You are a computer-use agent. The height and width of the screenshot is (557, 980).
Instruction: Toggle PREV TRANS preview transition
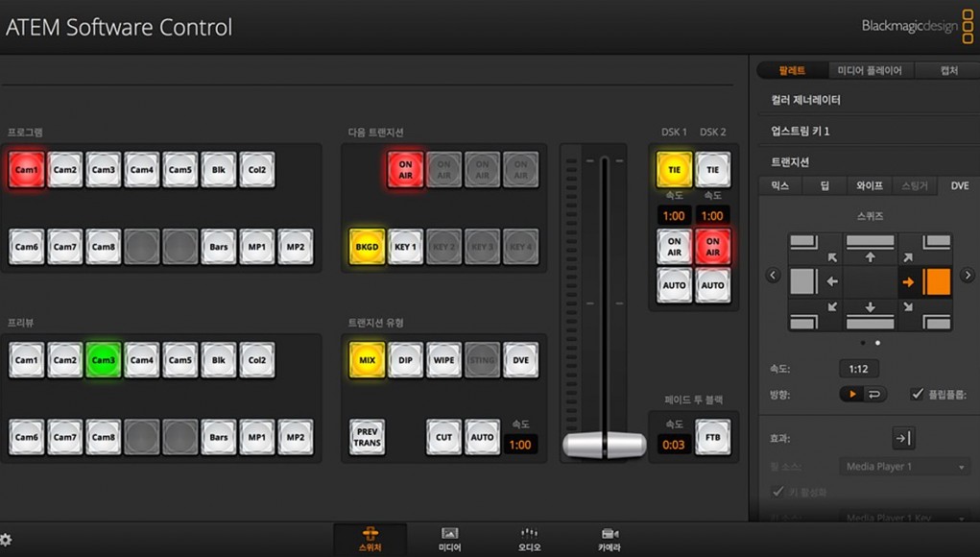pyautogui.click(x=367, y=437)
